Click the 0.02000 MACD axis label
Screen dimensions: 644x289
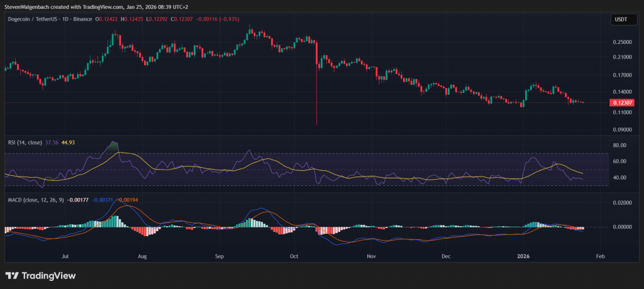coord(622,203)
